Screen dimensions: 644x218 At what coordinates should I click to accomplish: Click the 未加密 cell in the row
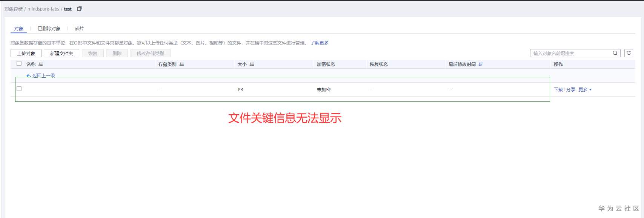324,90
